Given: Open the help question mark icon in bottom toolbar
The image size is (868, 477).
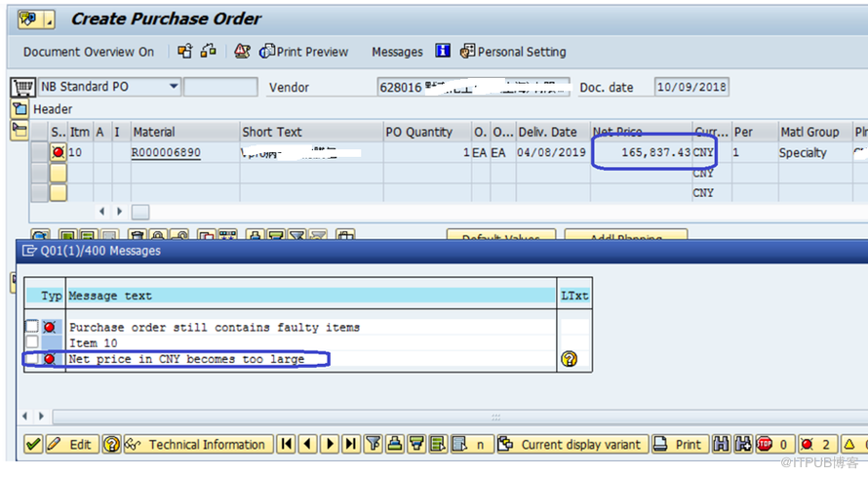Looking at the screenshot, I should 112,444.
